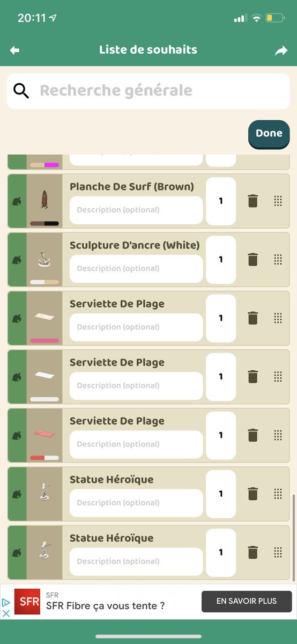This screenshot has width=297, height=644.
Task: Delete the Sculpture D'ancre (White) item
Action: click(253, 260)
